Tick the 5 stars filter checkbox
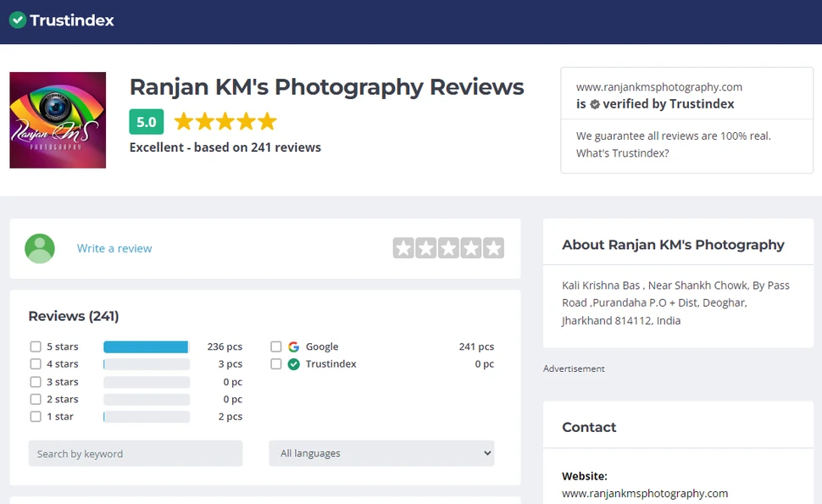Image resolution: width=822 pixels, height=504 pixels. pos(36,346)
